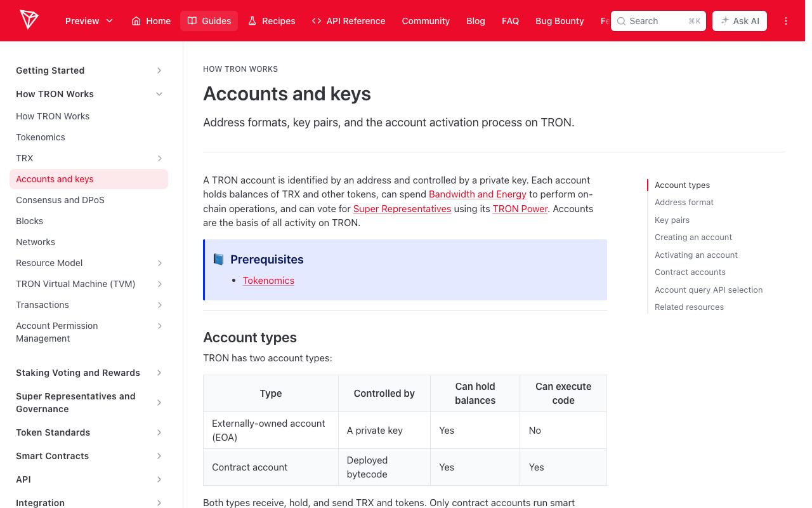Viewport: 812px width, 508px height.
Task: Jump to Related resources section
Action: [x=689, y=307]
